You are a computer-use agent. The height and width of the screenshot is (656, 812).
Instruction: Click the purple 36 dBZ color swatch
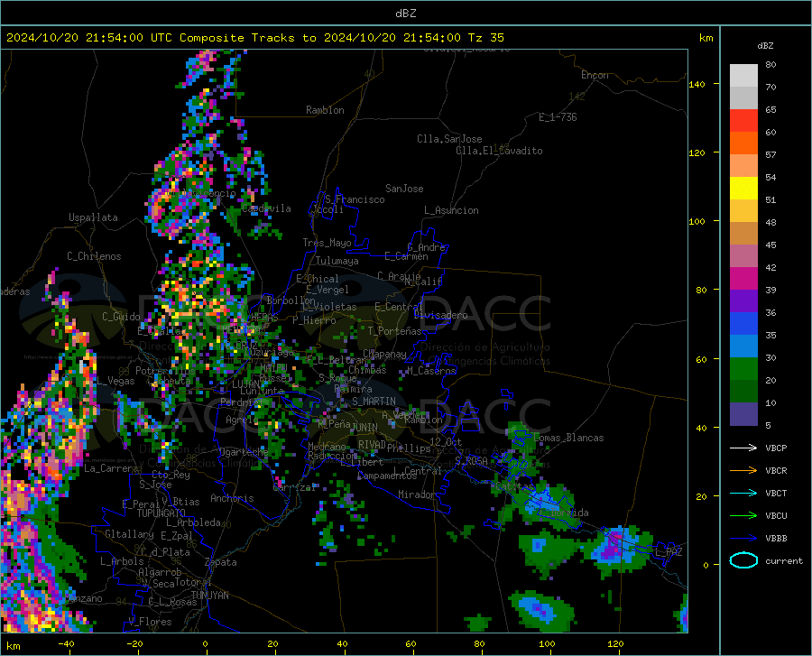click(743, 300)
